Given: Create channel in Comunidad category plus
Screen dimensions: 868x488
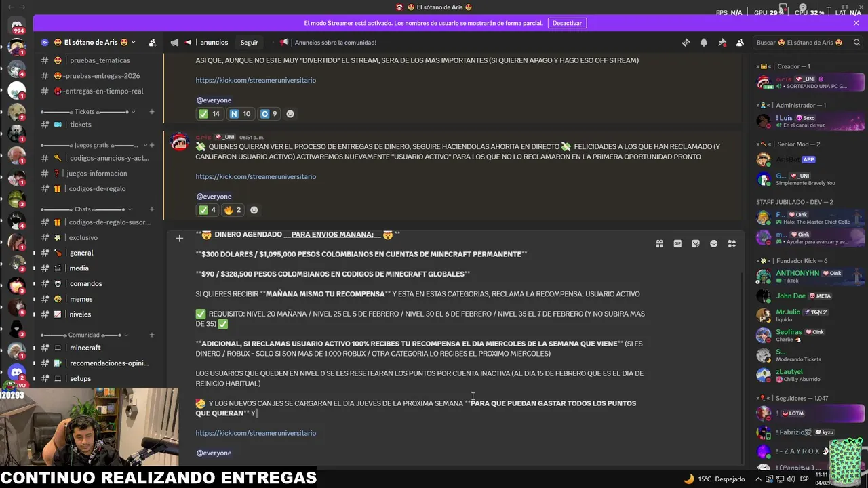Looking at the screenshot, I should (152, 335).
